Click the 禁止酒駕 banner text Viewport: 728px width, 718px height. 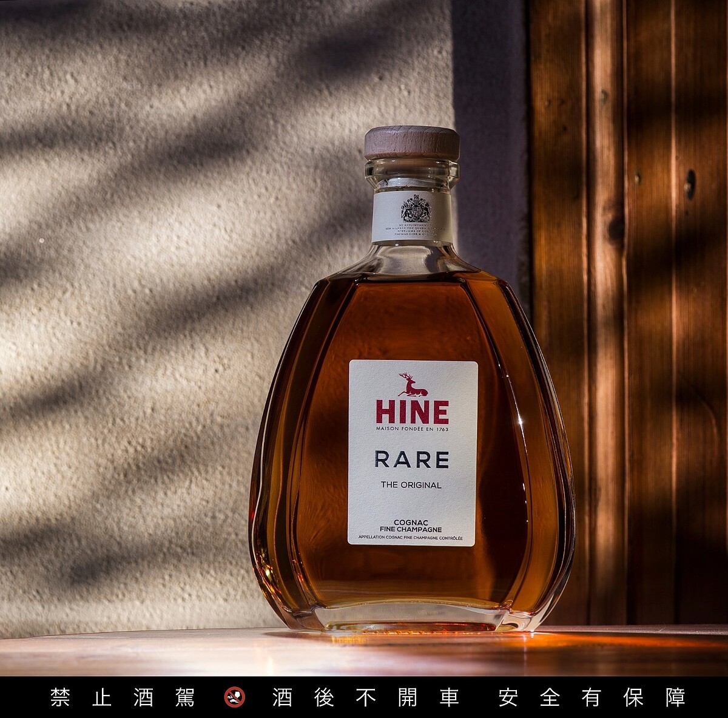123,697
